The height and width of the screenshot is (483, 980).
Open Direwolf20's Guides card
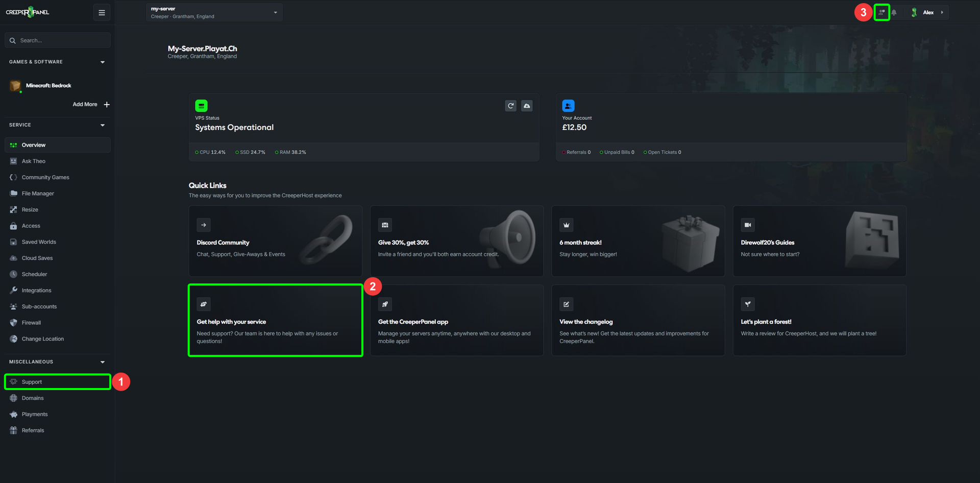tap(820, 241)
